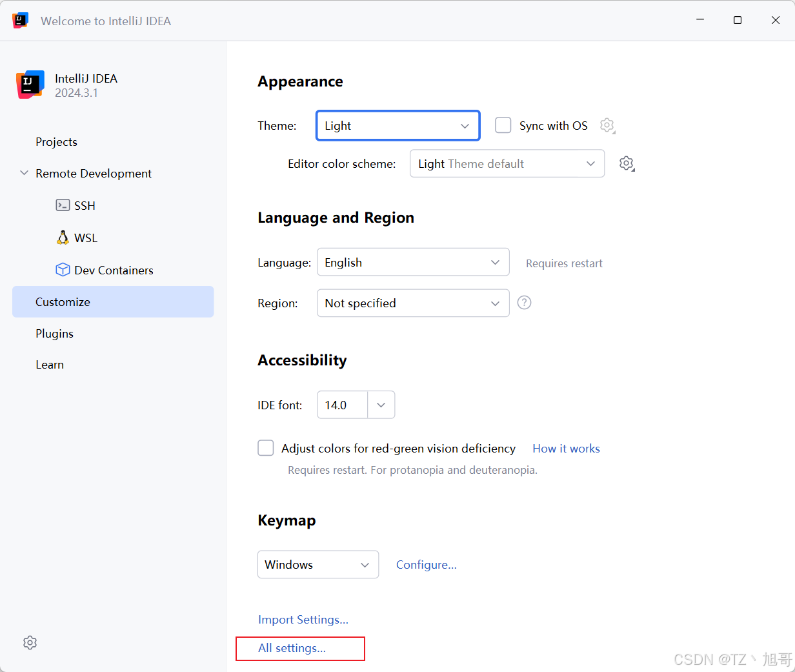Viewport: 795px width, 672px height.
Task: Click the SSH terminal icon
Action: (x=63, y=205)
